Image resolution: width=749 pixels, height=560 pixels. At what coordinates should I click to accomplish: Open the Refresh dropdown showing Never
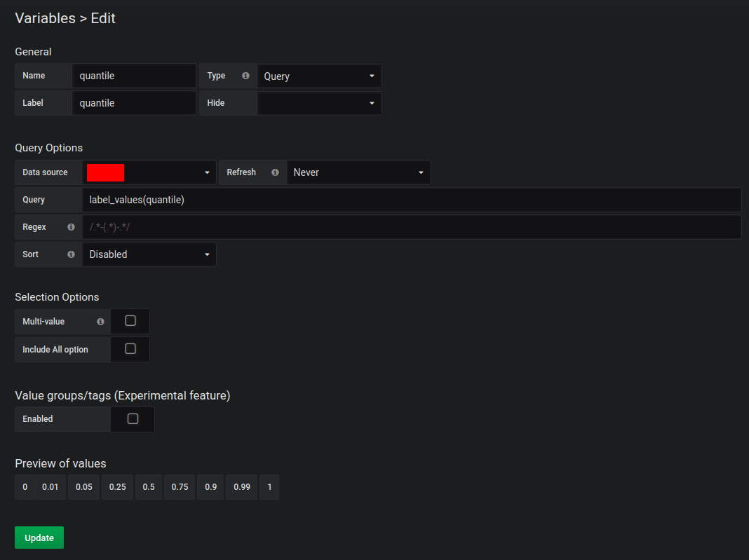click(x=358, y=172)
